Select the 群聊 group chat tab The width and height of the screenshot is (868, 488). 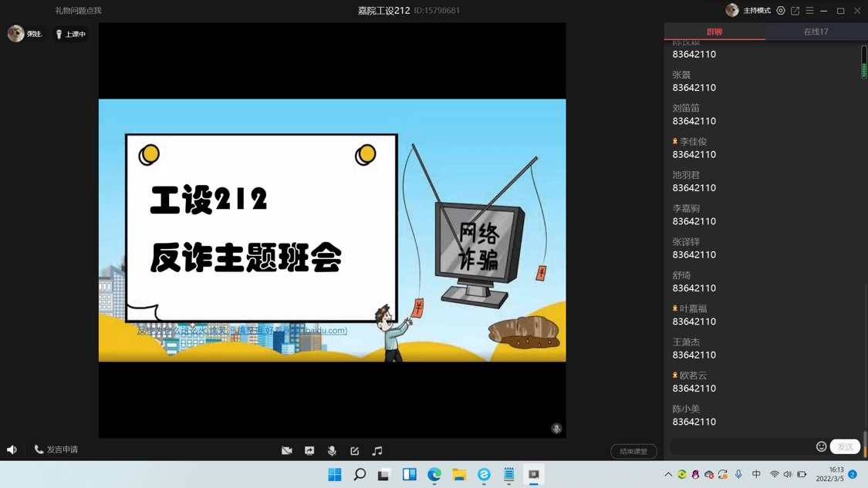[x=714, y=32]
